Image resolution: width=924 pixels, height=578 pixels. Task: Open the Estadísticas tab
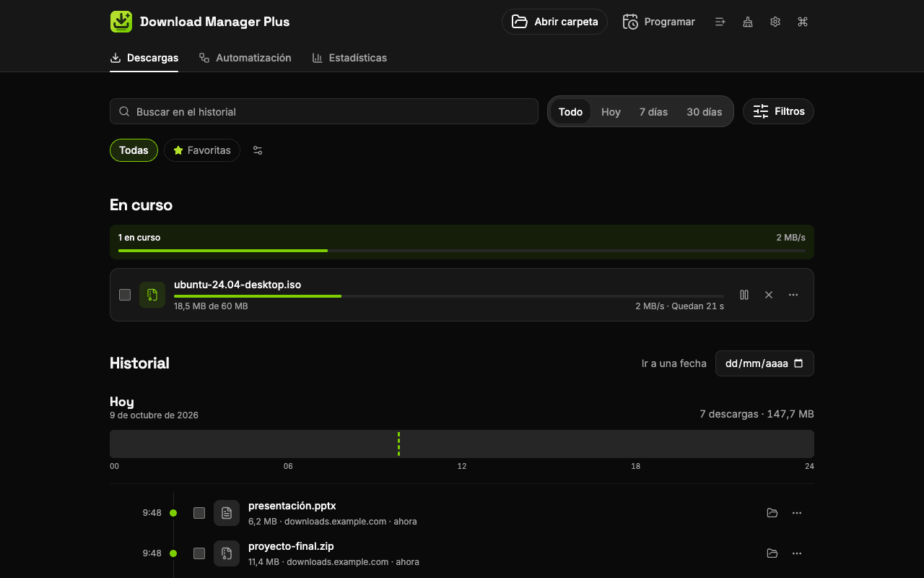point(349,58)
